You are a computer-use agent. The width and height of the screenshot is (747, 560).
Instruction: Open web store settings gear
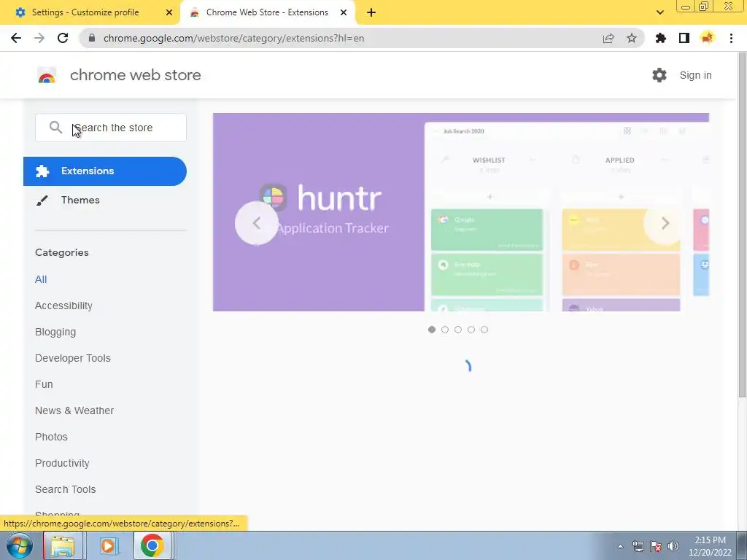659,75
